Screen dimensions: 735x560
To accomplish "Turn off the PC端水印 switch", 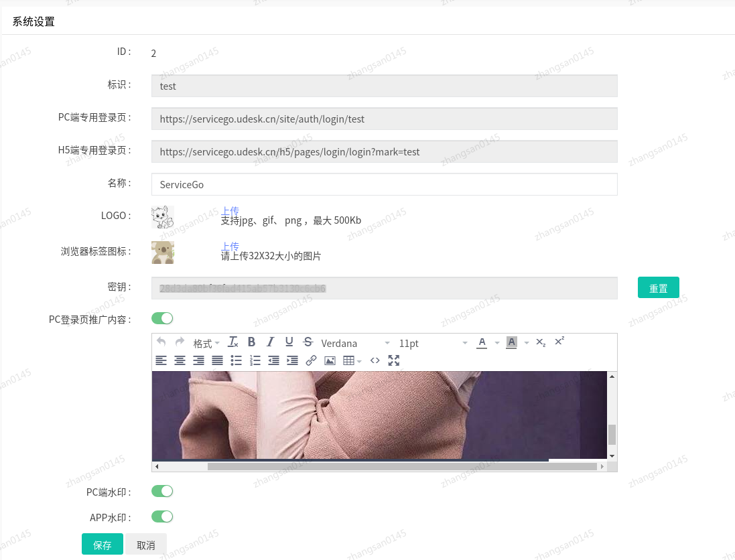I will [x=161, y=491].
